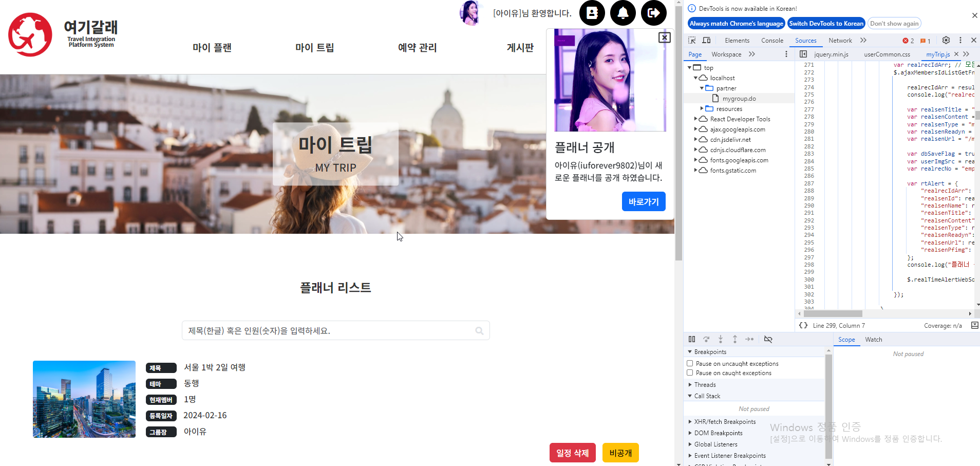Click the planner search input field
This screenshot has width=980, height=466.
pyautogui.click(x=335, y=331)
